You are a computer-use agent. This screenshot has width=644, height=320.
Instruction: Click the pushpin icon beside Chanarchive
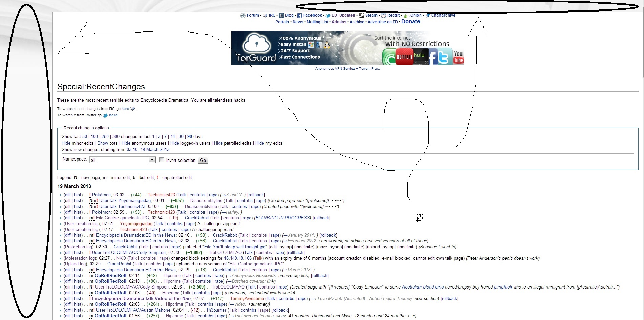pyautogui.click(x=428, y=15)
